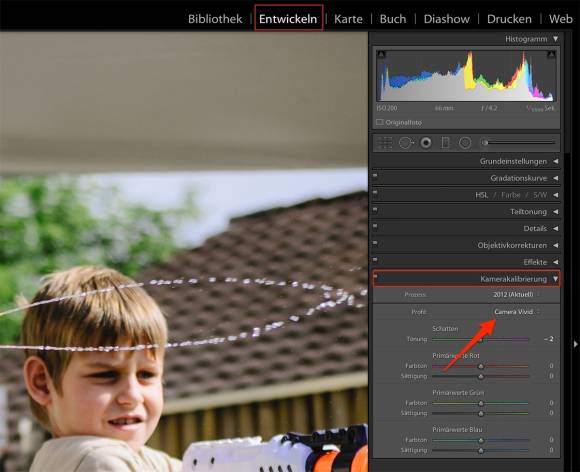Click the Primärwerte Grün Sättigung slider

click(x=480, y=413)
